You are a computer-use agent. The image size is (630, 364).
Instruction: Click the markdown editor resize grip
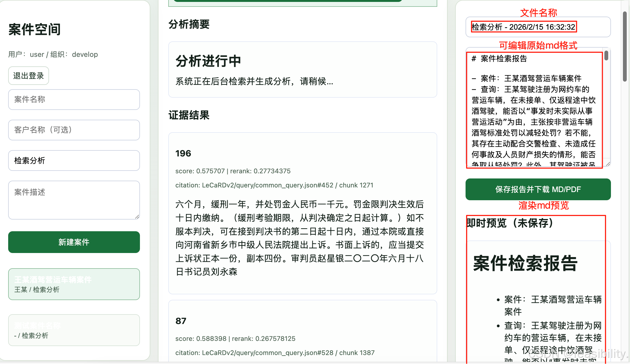608,164
